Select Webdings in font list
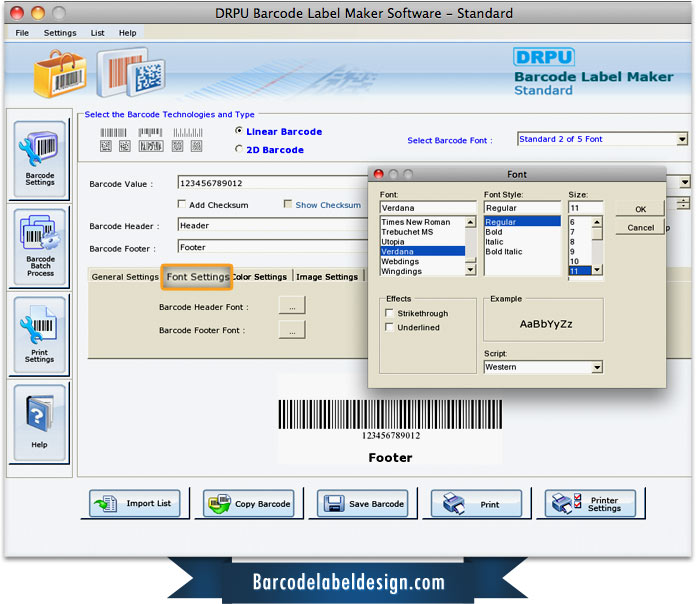 point(423,261)
